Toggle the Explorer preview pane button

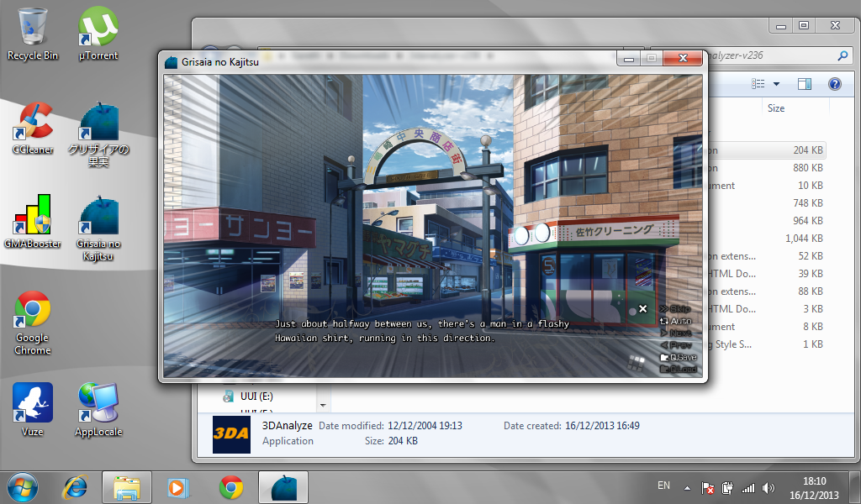(x=805, y=84)
